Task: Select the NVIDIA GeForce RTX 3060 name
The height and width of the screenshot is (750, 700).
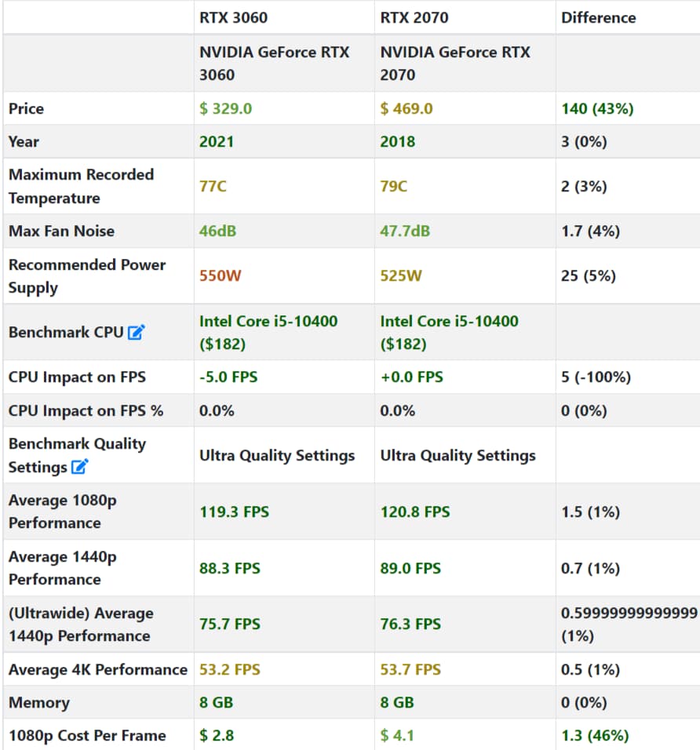Action: (274, 64)
